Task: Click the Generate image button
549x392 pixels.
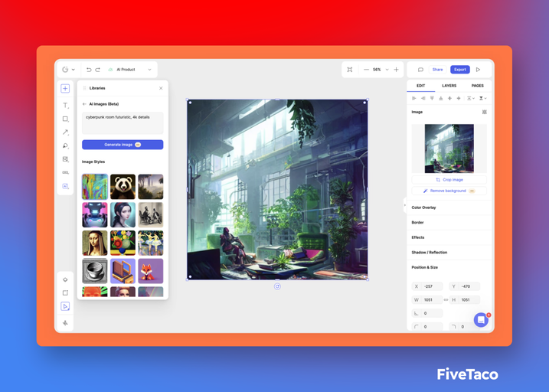Action: click(x=123, y=145)
